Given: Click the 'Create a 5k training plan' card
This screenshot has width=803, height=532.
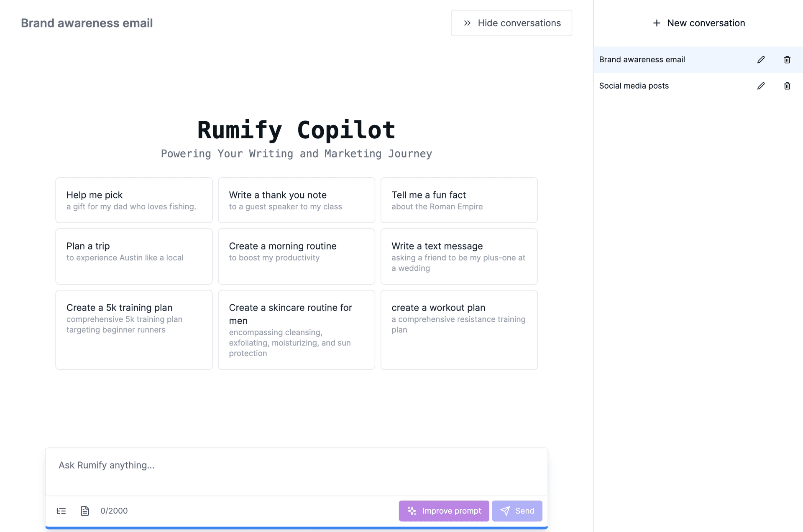Looking at the screenshot, I should pyautogui.click(x=134, y=330).
